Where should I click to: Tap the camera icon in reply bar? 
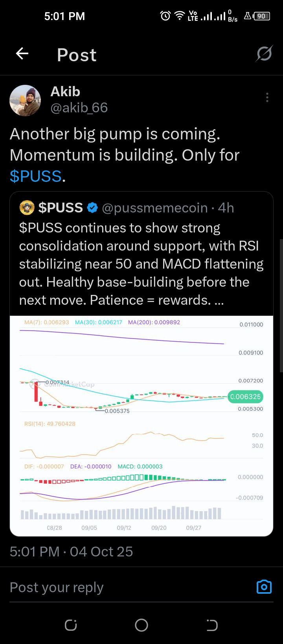[264, 587]
